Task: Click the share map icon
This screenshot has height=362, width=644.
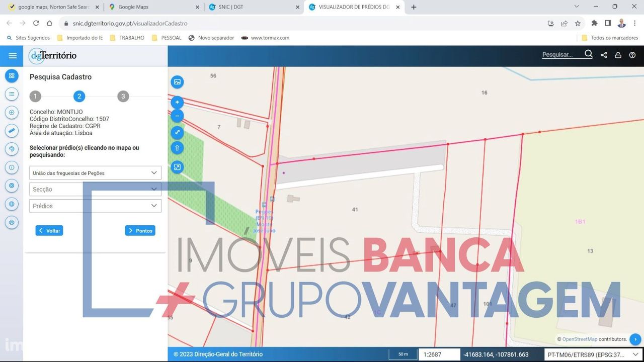Action: (604, 55)
